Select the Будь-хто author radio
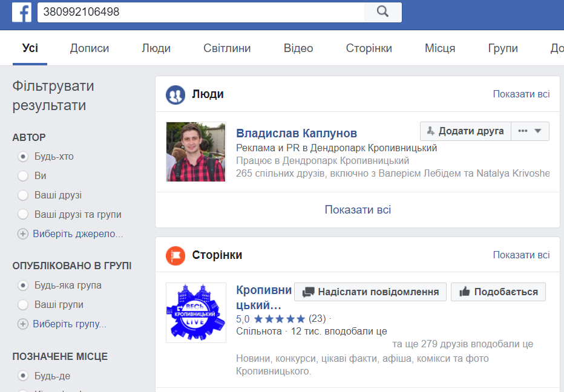This screenshot has height=392, width=564. [x=23, y=157]
